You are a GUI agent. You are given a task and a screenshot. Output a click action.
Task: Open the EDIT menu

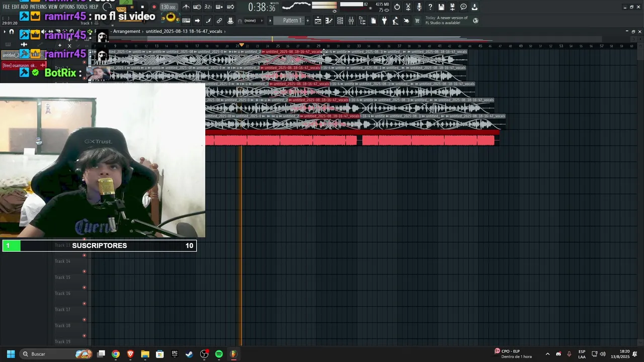pos(15,7)
